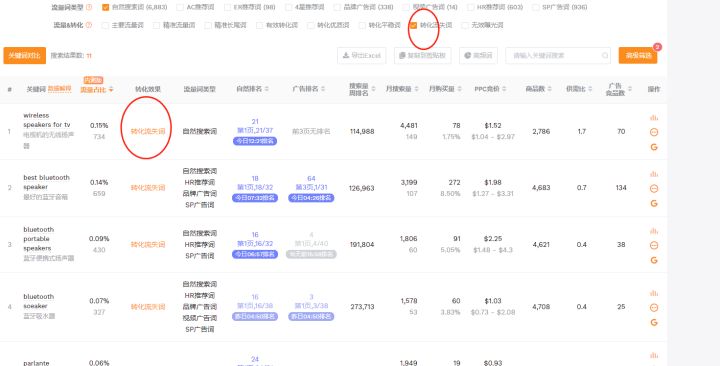This screenshot has height=366, width=720.
Task: Click the more-options circle icon for bluetooth soeaker row
Action: coord(654,308)
